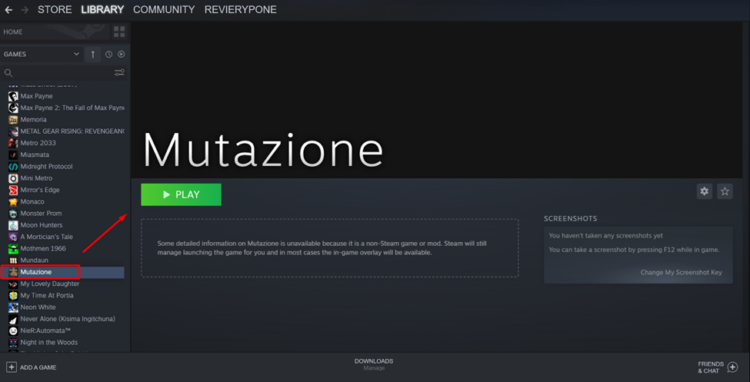The height and width of the screenshot is (382, 750).
Task: Click the add game plus icon
Action: 11,367
